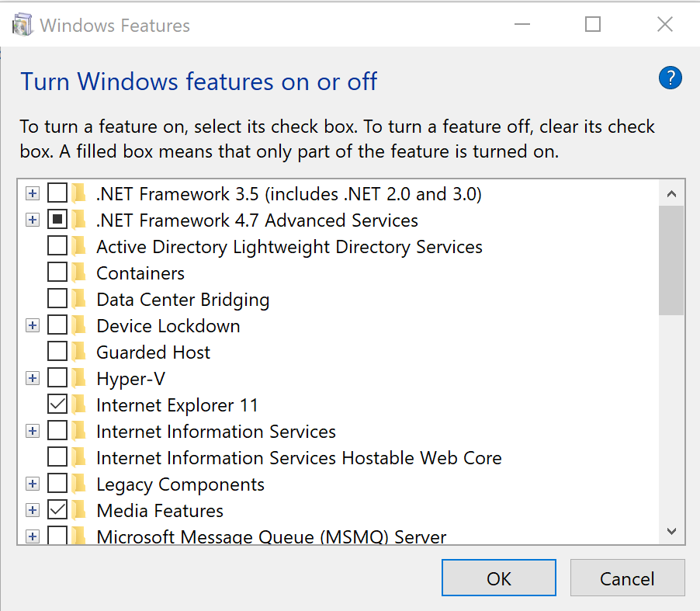This screenshot has width=700, height=611.
Task: Turn on the Hyper-V checkbox
Action: click(x=57, y=377)
